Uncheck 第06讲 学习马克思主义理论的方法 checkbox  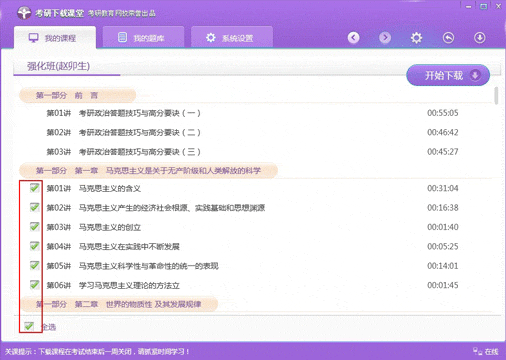34,284
